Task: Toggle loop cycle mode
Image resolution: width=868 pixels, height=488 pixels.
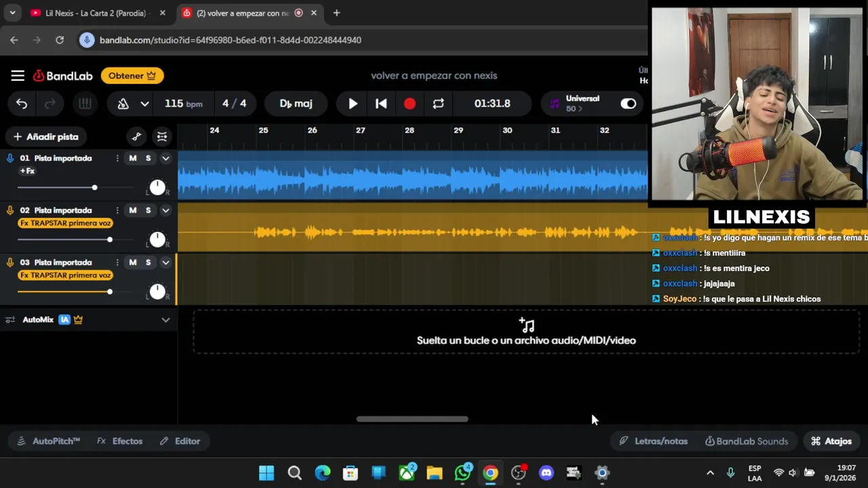Action: pos(438,104)
